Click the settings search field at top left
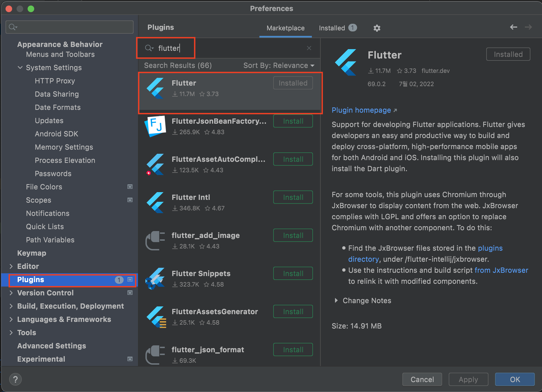This screenshot has height=392, width=542. pyautogui.click(x=70, y=27)
